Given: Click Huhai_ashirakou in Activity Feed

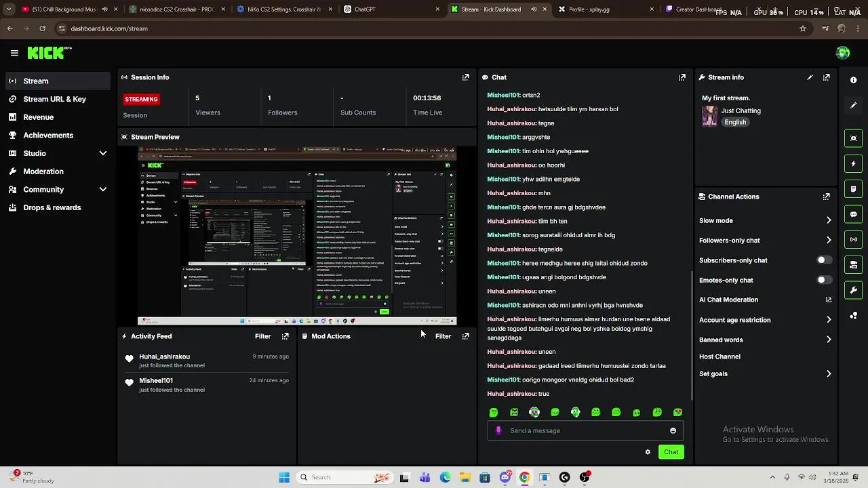Looking at the screenshot, I should click(x=164, y=357).
